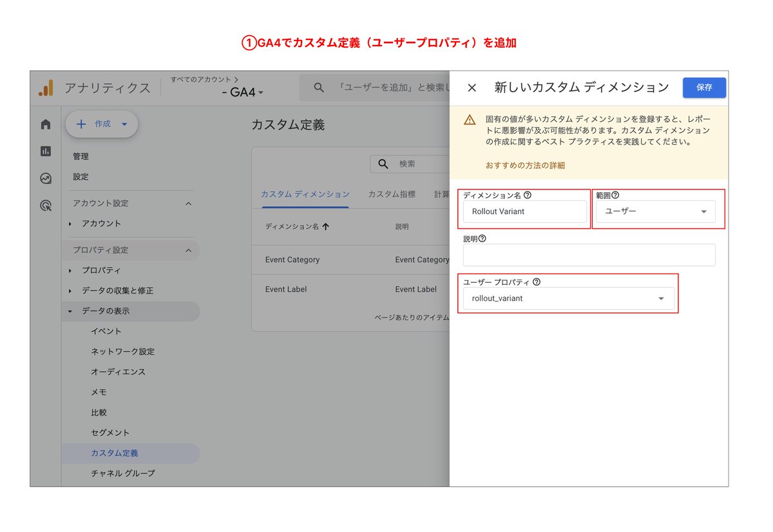Image resolution: width=773 pixels, height=532 pixels.
Task: Click the magnifier icon in custom definitions search
Action: [x=383, y=164]
